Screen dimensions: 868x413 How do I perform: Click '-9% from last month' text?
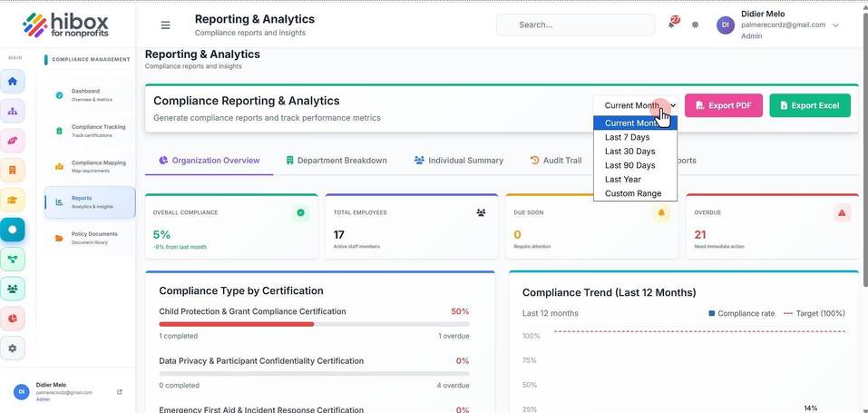(x=180, y=247)
